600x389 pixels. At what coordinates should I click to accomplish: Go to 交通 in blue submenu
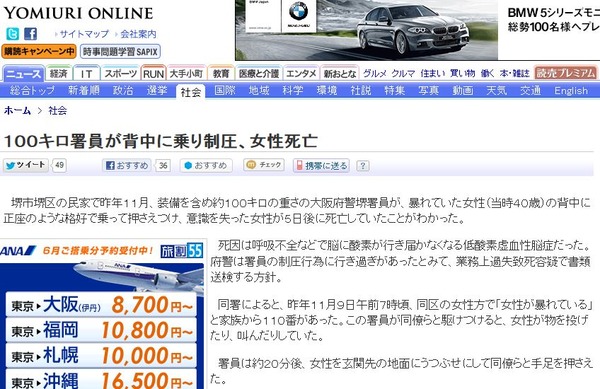530,91
